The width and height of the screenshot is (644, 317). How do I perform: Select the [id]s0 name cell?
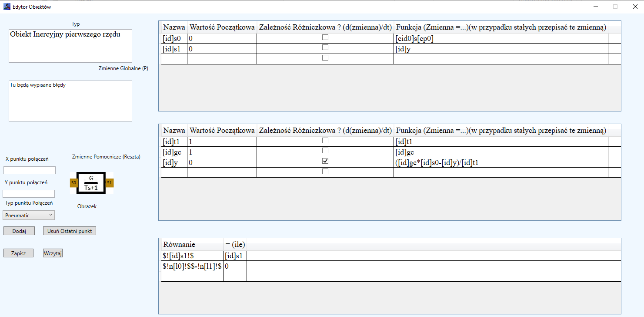click(174, 38)
